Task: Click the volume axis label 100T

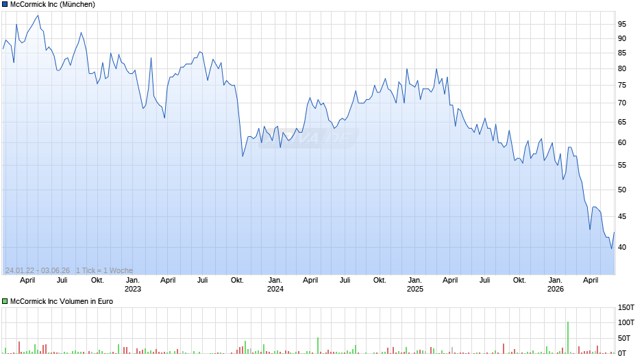Action: click(x=626, y=322)
